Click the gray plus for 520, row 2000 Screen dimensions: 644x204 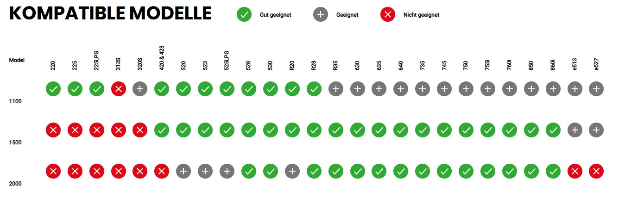[x=183, y=171]
